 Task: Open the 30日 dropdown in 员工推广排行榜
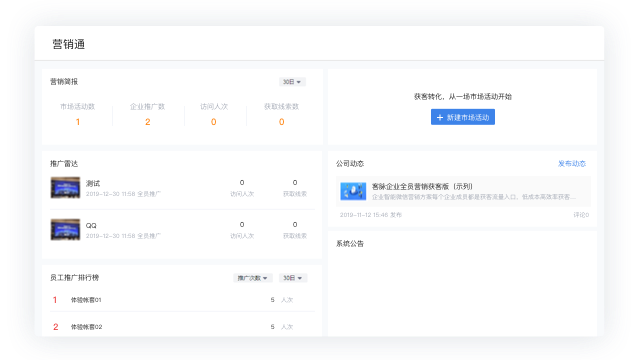(x=293, y=278)
